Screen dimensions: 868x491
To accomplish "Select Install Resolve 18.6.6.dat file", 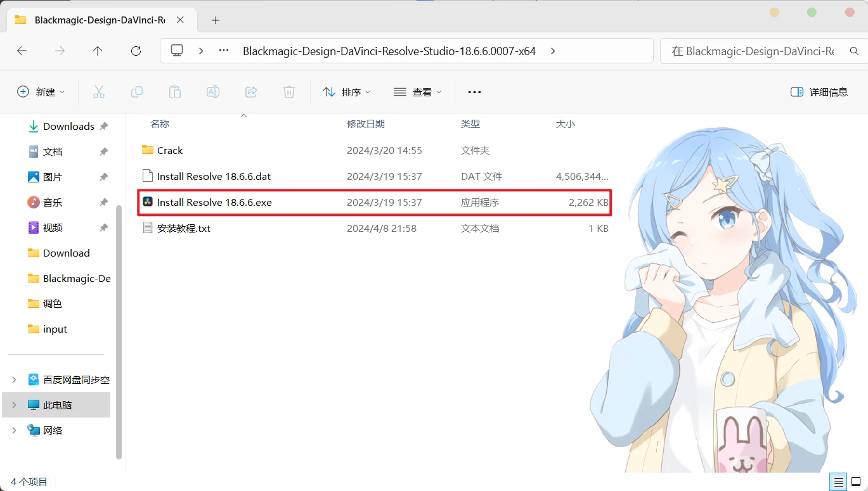I will [x=375, y=176].
